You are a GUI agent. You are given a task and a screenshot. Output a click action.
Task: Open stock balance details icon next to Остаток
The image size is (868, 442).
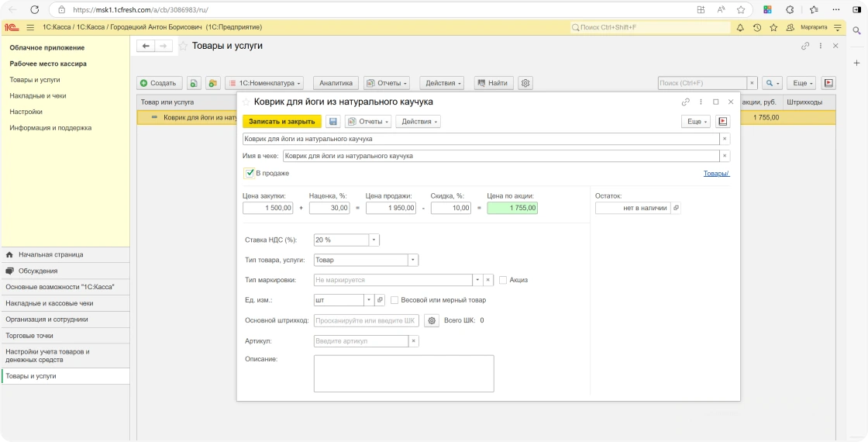(675, 209)
